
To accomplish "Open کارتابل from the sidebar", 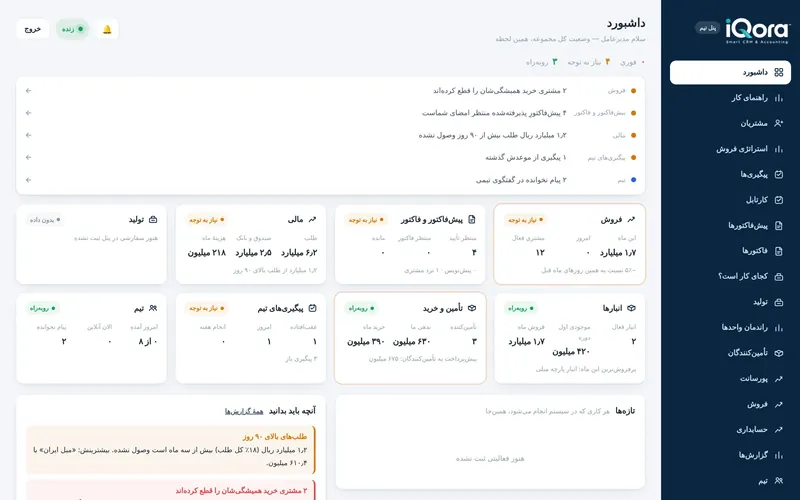I will coord(730,200).
